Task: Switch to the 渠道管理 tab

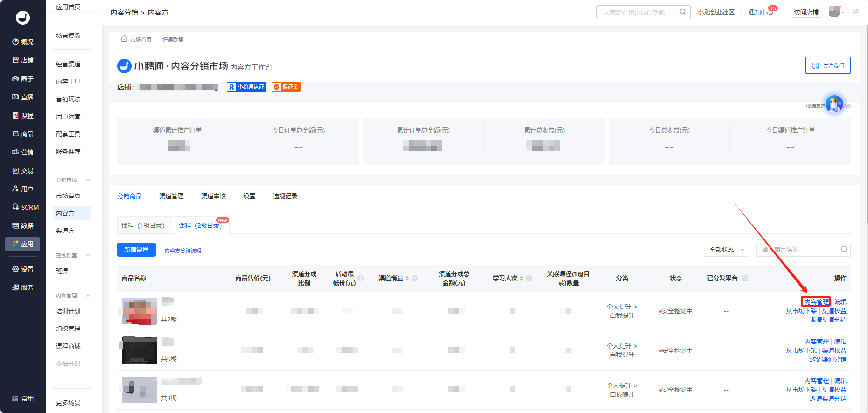Action: (171, 196)
